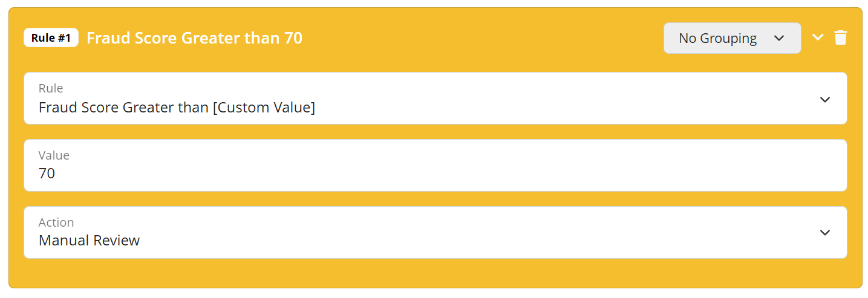
Task: Click the "Action" field label
Action: [56, 222]
